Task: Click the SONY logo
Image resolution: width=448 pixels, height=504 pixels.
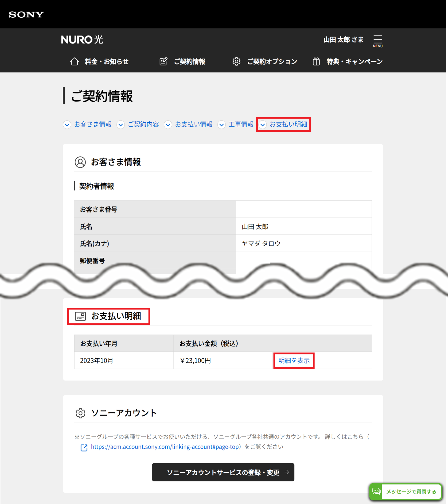Action: [26, 15]
